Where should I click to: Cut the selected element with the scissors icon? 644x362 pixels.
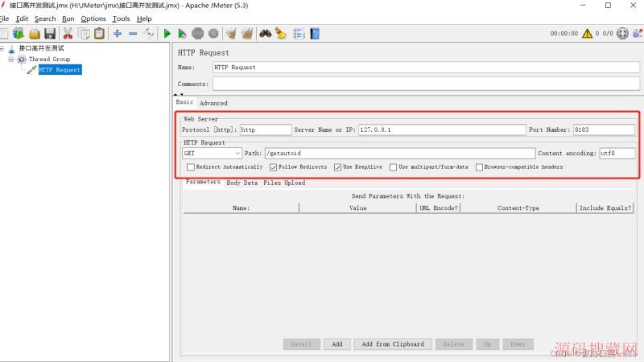(x=68, y=34)
